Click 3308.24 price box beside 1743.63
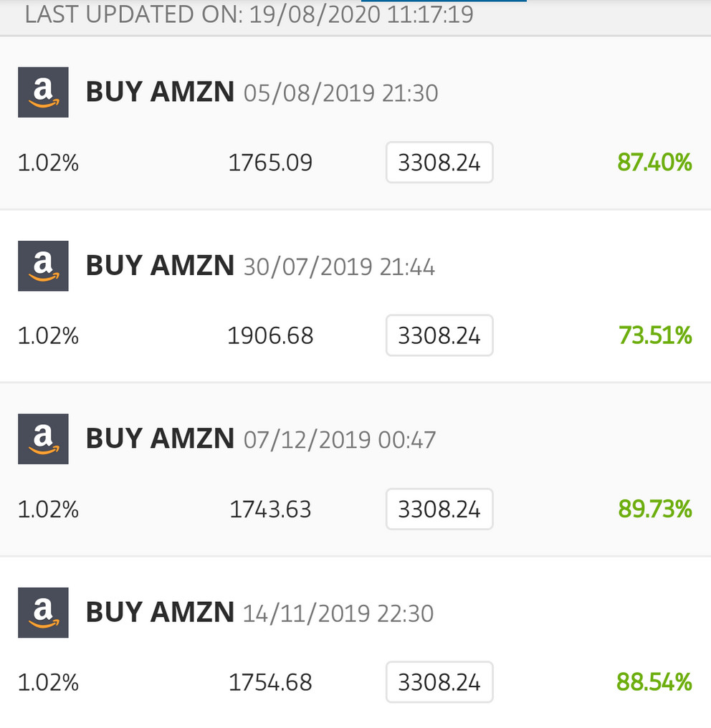The width and height of the screenshot is (711, 728). point(439,509)
